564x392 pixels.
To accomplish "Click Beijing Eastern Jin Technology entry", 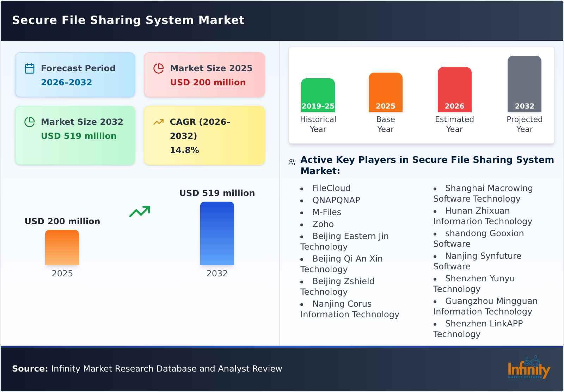I will coord(344,241).
